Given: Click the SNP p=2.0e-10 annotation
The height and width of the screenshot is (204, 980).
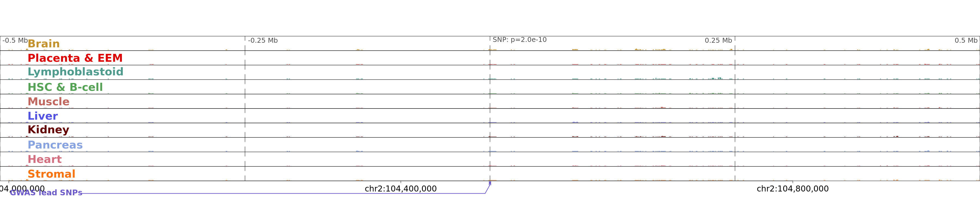Looking at the screenshot, I should point(519,40).
